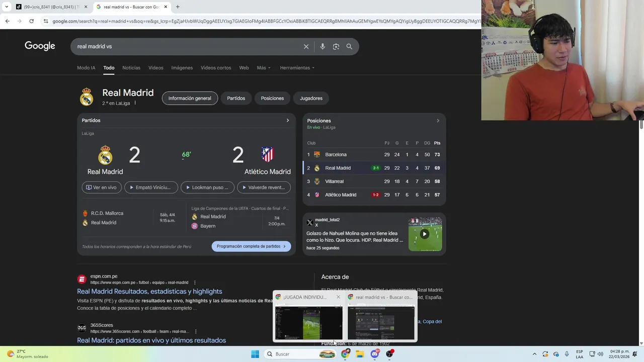
Task: Click the Google logo
Action: coord(40,46)
